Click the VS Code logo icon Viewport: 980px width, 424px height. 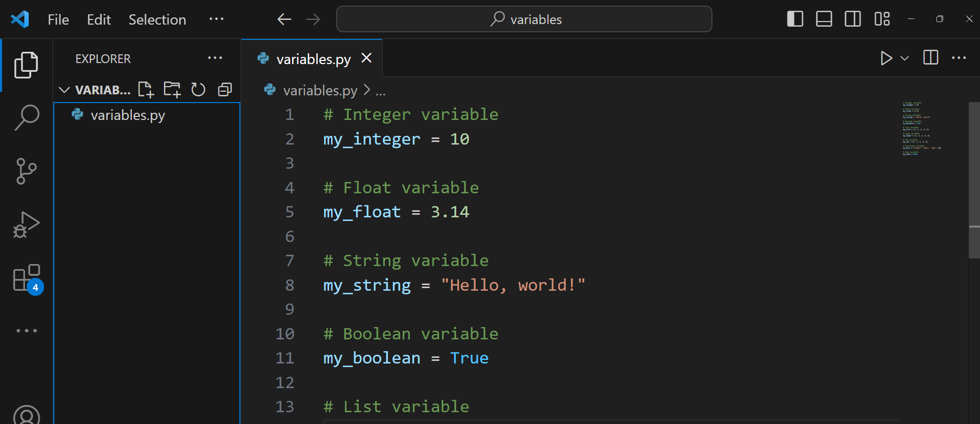coord(19,19)
